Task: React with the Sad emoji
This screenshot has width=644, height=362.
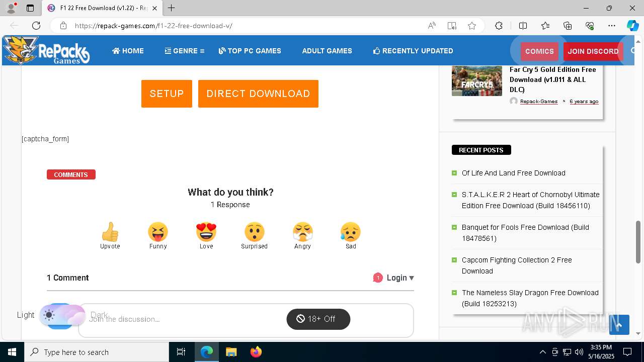Action: (x=351, y=232)
